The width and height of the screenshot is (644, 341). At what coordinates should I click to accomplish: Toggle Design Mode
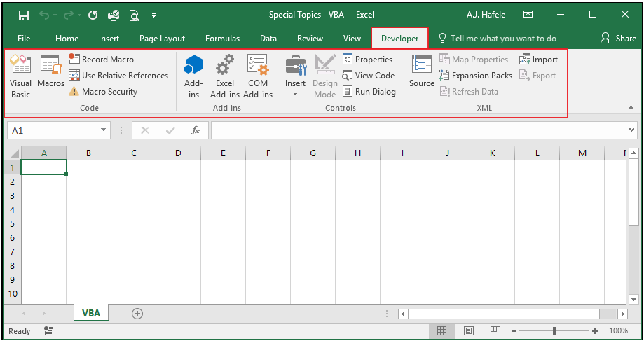pos(325,76)
